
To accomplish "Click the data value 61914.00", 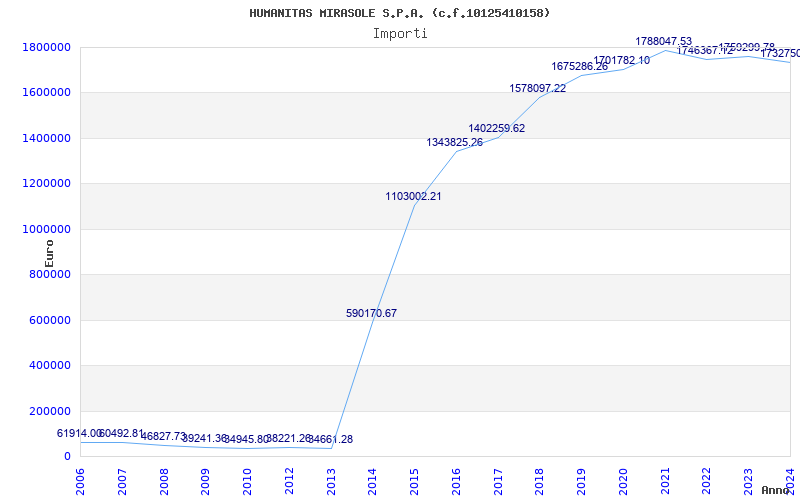I will click(x=80, y=433).
